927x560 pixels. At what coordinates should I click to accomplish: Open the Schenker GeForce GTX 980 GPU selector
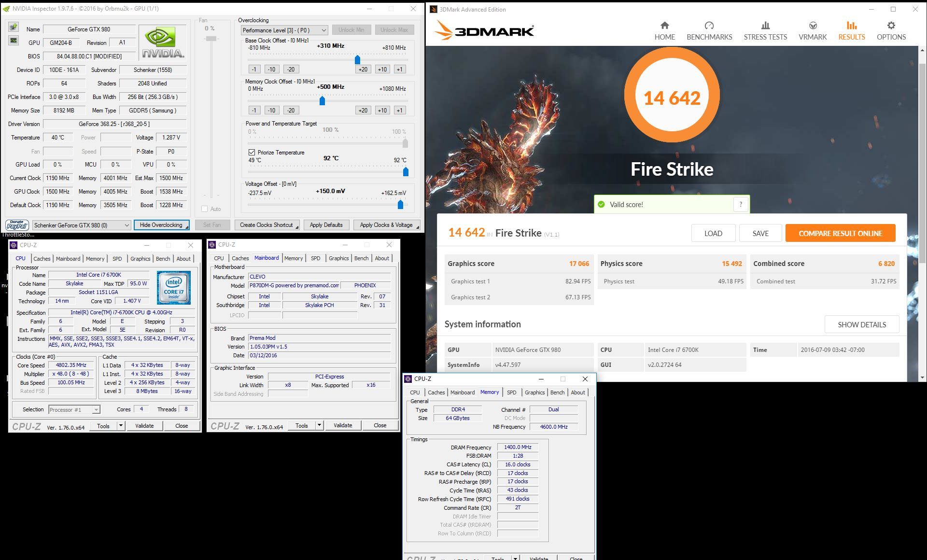coord(81,225)
